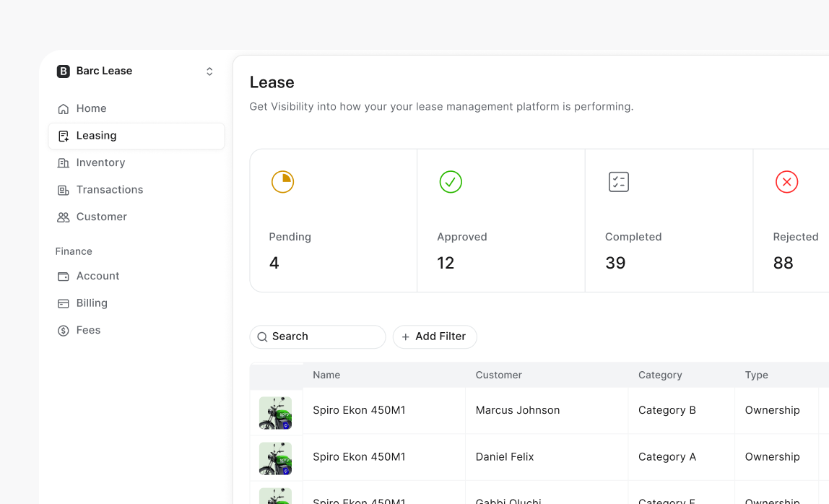Click the Transactions icon in sidebar
Image resolution: width=829 pixels, height=504 pixels.
64,190
